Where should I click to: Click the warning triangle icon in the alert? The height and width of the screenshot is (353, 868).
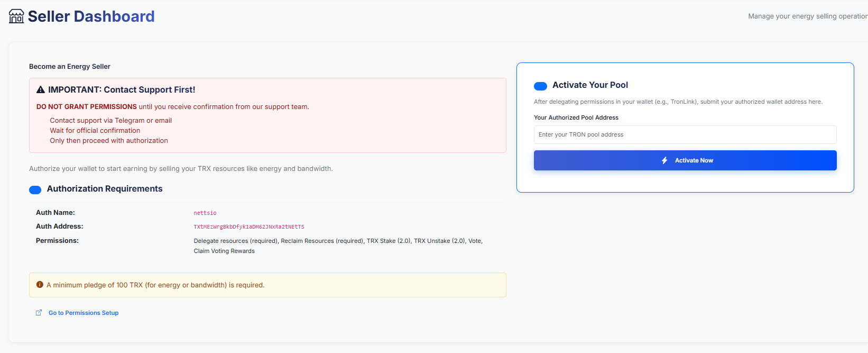pos(41,90)
